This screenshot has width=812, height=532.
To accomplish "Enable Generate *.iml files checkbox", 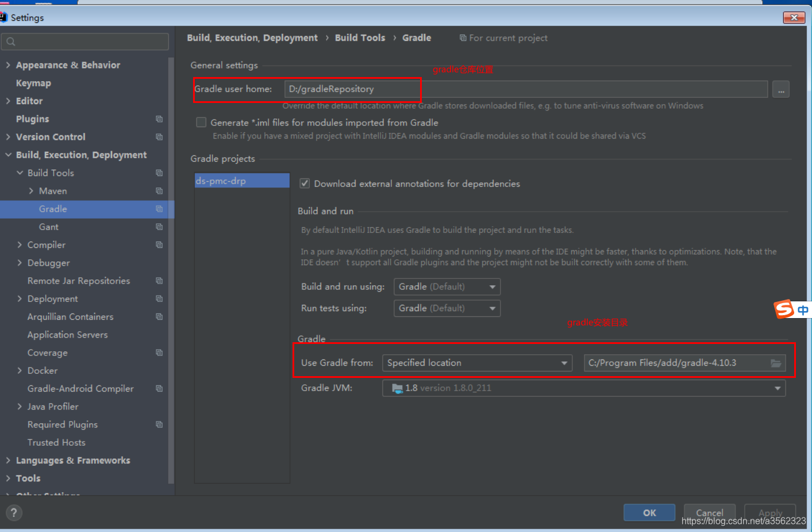I will coord(201,123).
